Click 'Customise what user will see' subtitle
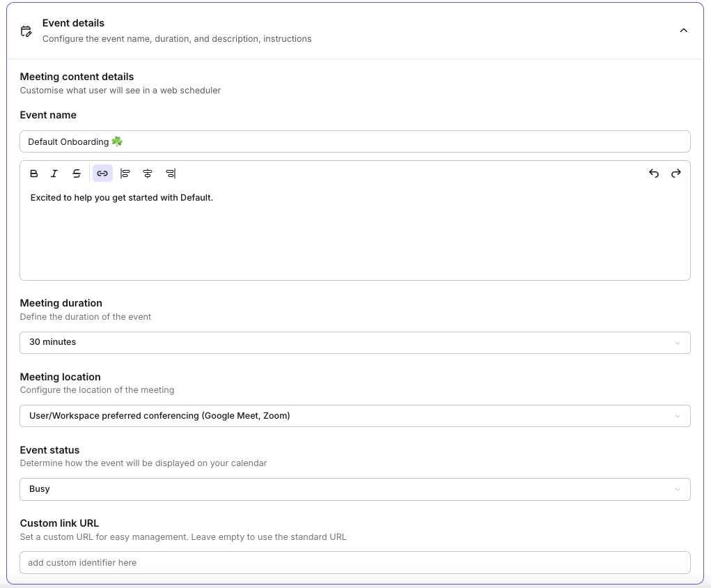The image size is (711, 588). [120, 91]
